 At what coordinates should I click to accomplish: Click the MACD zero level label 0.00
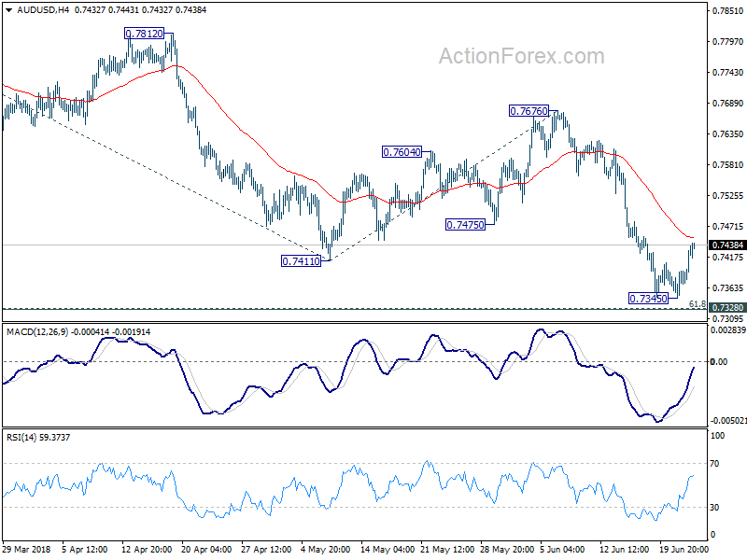pos(718,362)
